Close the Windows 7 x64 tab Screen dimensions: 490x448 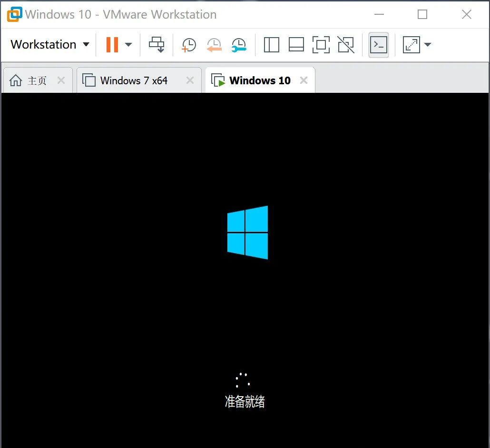click(x=190, y=80)
